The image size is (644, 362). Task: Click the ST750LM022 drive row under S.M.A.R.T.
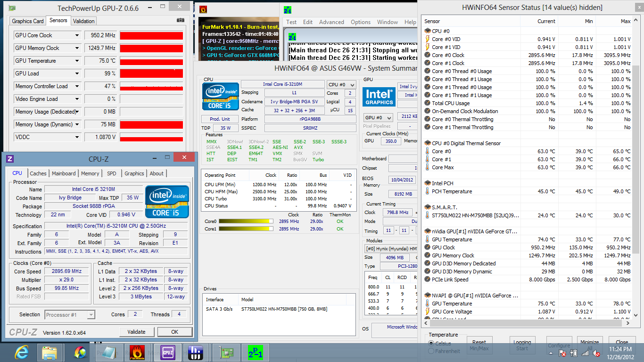(527, 215)
